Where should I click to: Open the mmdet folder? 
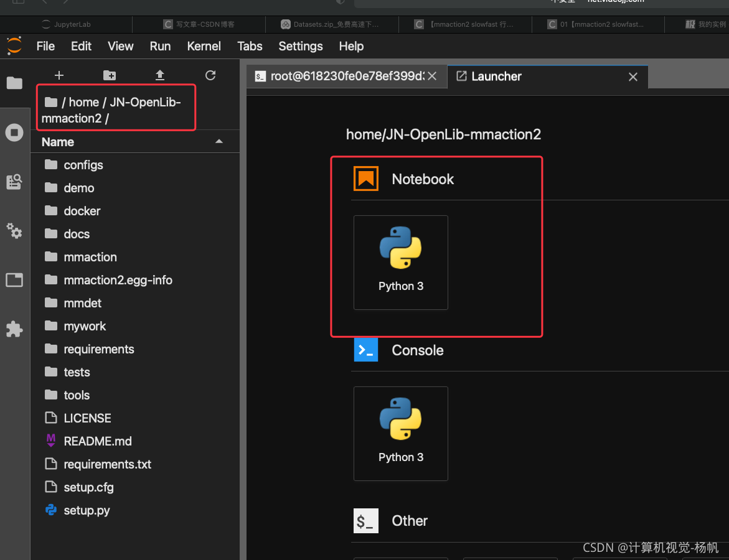135,303
